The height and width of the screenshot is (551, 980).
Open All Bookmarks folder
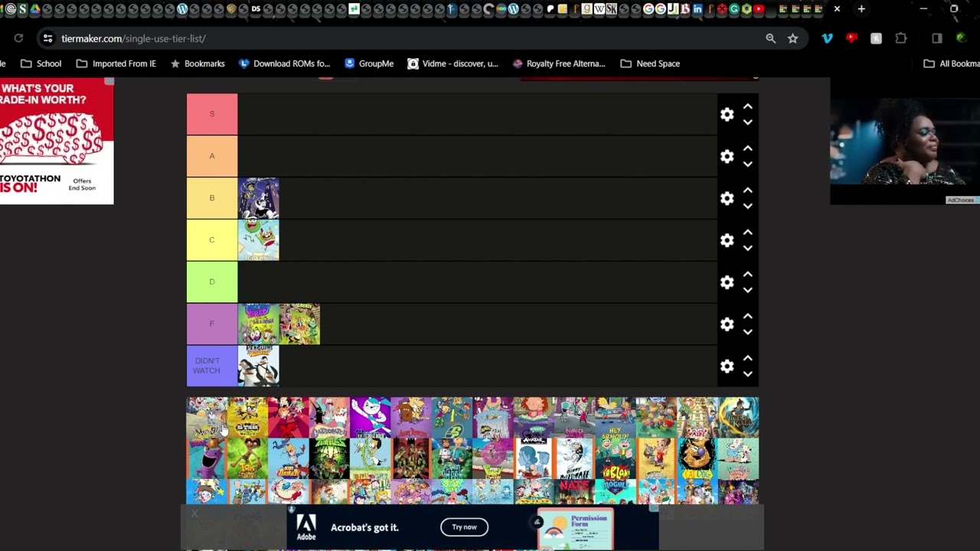point(952,64)
